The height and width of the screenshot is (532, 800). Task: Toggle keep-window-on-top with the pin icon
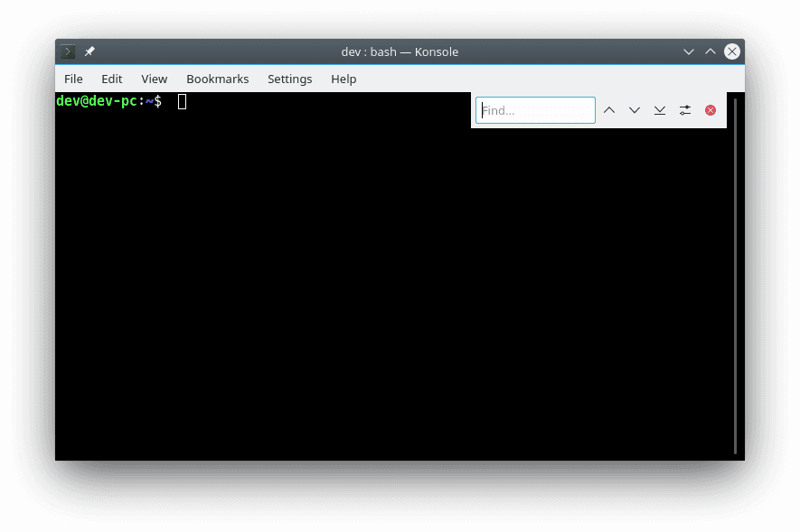pyautogui.click(x=89, y=51)
